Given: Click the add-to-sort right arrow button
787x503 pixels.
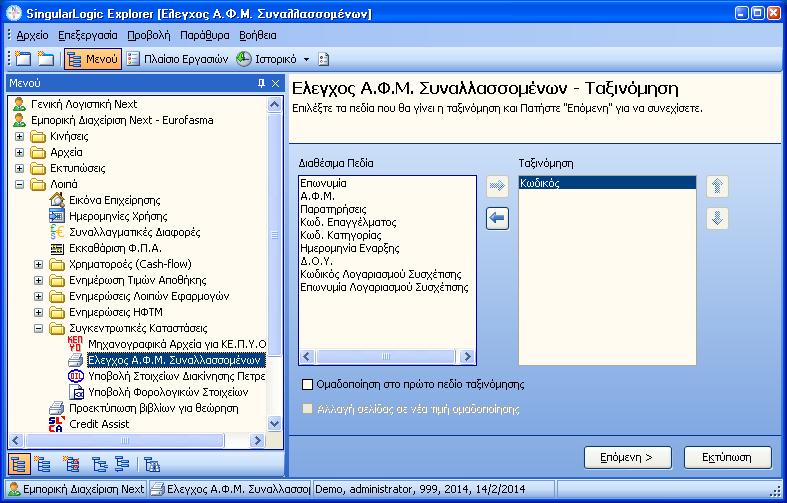Looking at the screenshot, I should click(x=497, y=186).
